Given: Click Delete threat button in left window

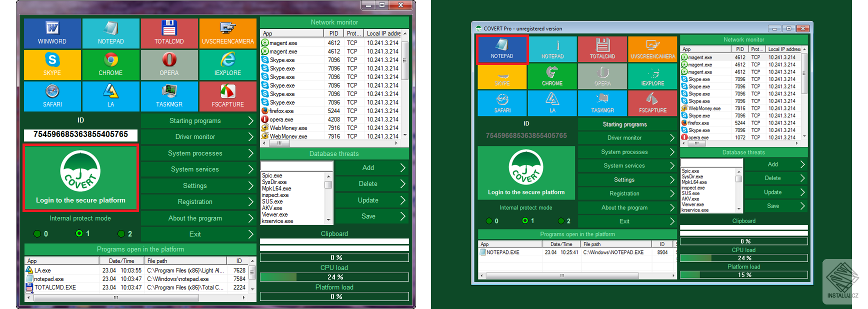Looking at the screenshot, I should [x=371, y=183].
